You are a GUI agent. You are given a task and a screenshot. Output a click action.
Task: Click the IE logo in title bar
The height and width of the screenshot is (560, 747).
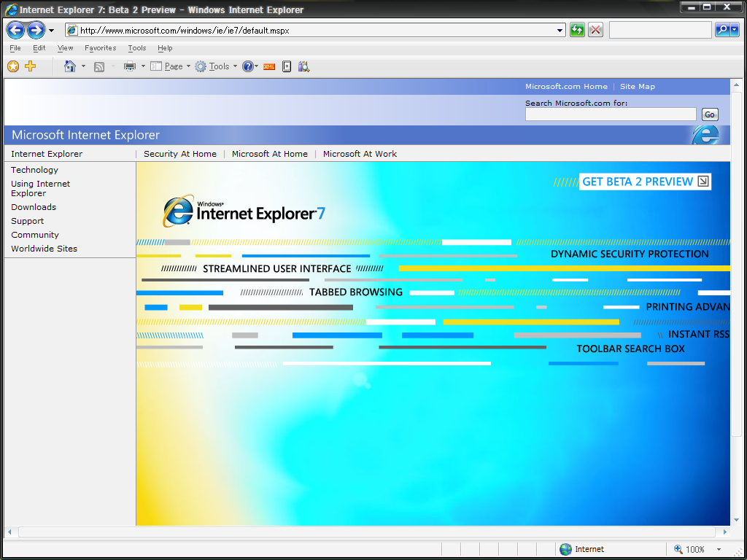pos(11,9)
